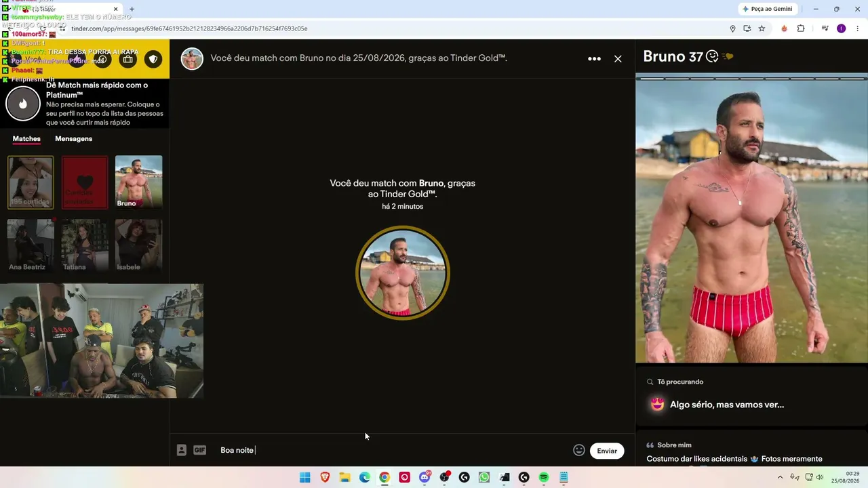Switch to the Mensagens tab
Screen dimensions: 868x488
pos(73,139)
